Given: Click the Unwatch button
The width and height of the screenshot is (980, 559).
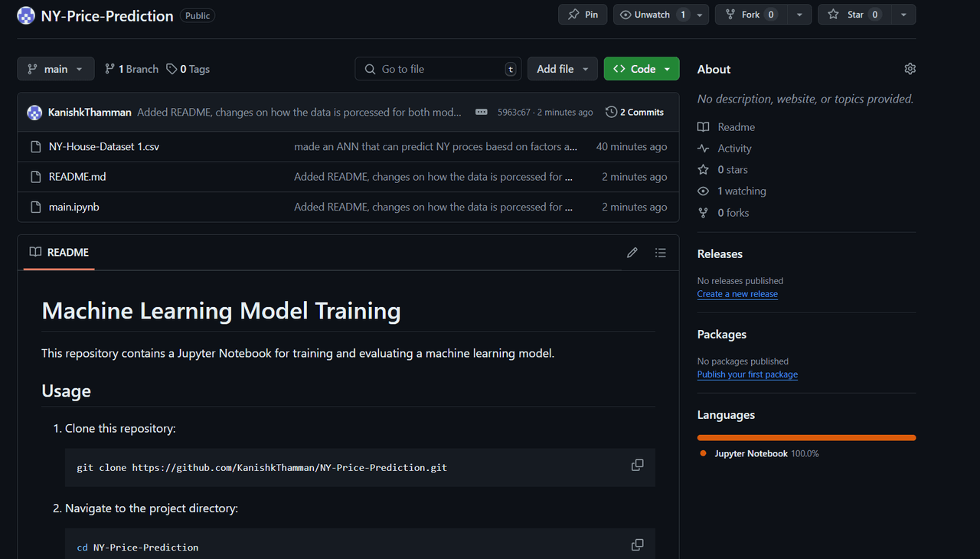Looking at the screenshot, I should [652, 15].
